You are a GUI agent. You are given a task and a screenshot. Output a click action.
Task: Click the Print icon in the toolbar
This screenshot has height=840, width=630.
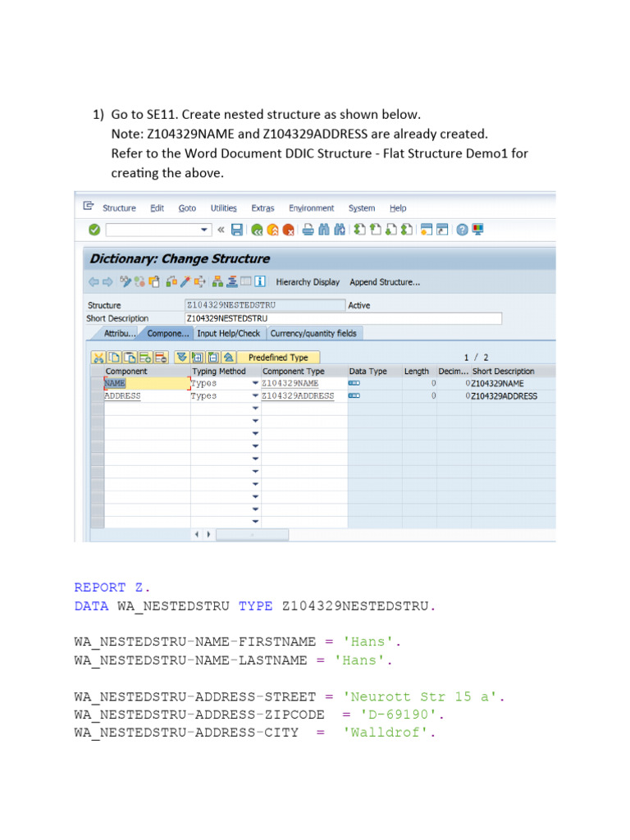coord(308,230)
